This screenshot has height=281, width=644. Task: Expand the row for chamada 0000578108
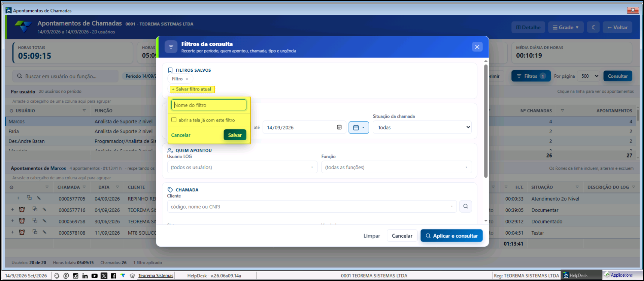[x=12, y=232]
